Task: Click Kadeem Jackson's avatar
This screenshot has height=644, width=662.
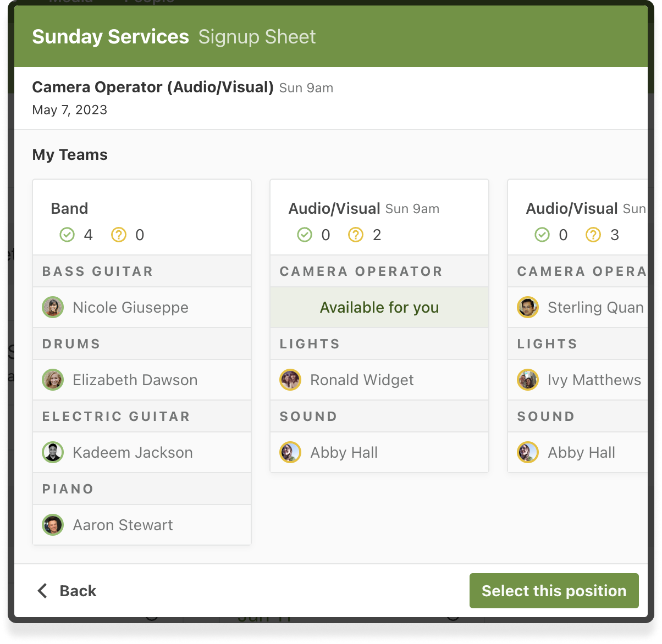Action: [53, 453]
